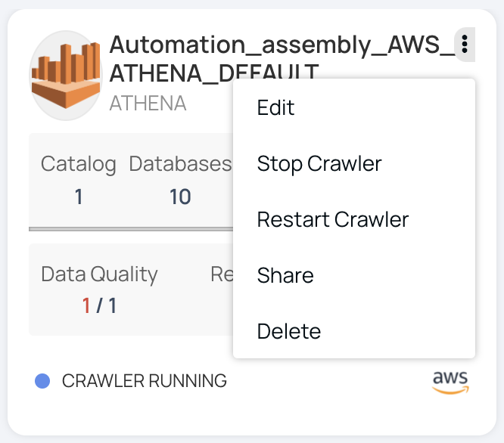Click the CRAWLER RUNNING status text
Image resolution: width=504 pixels, height=443 pixels.
coord(145,381)
